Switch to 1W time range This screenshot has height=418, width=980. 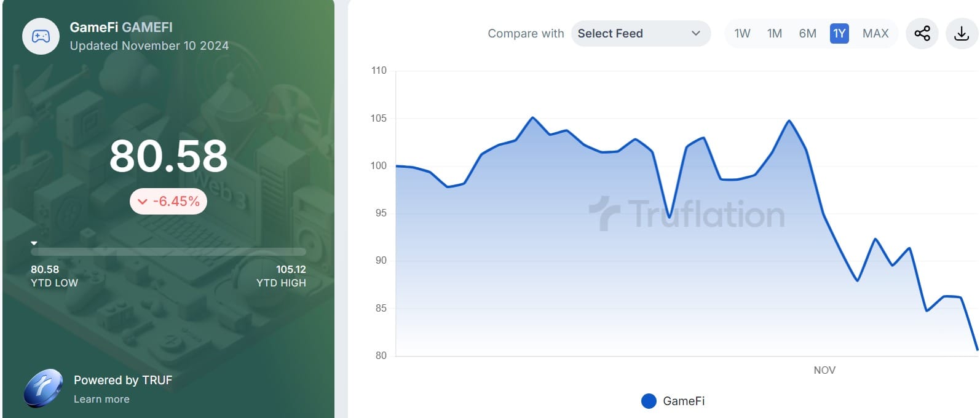point(742,33)
